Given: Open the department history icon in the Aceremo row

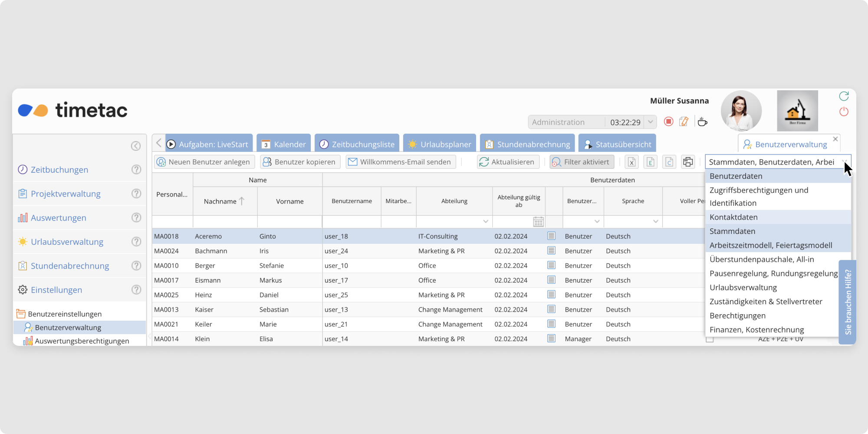Looking at the screenshot, I should pyautogui.click(x=551, y=236).
